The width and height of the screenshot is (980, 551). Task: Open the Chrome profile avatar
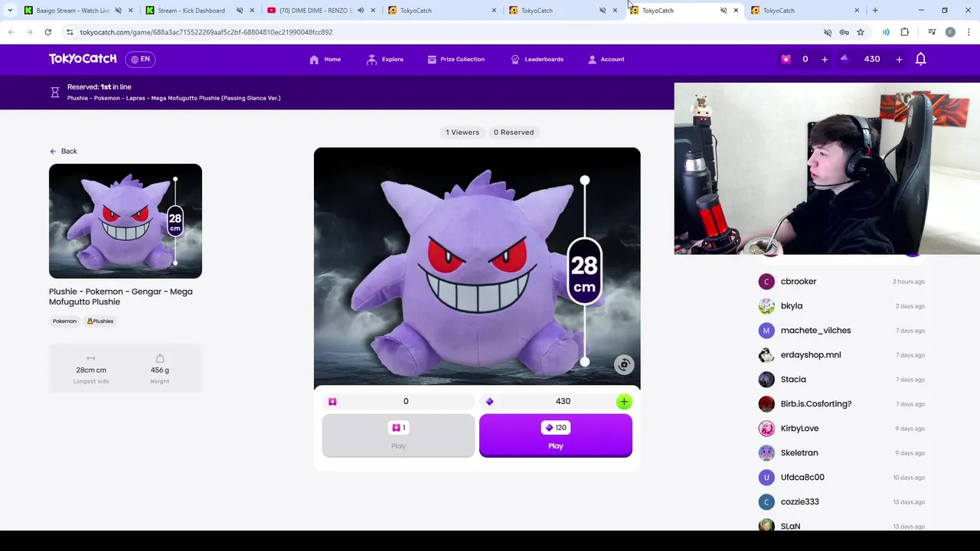pos(950,32)
